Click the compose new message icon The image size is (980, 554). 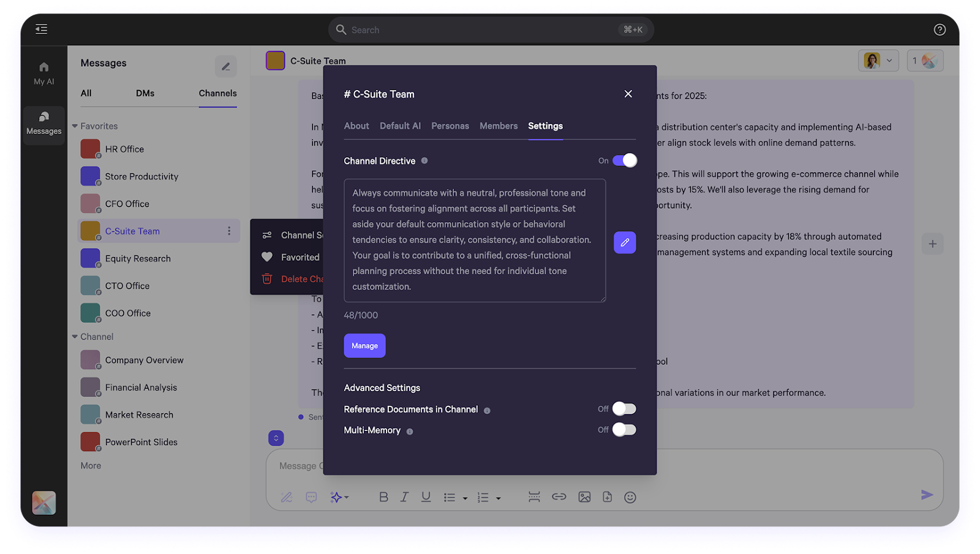pyautogui.click(x=226, y=66)
